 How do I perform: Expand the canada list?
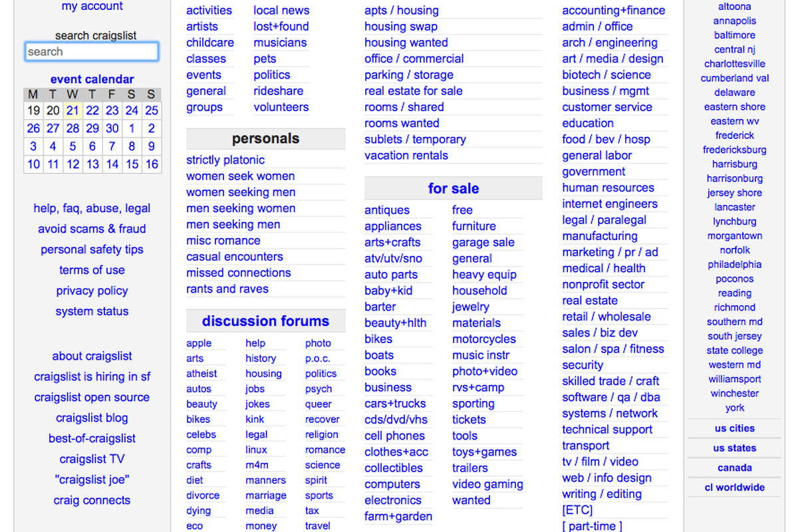point(735,468)
